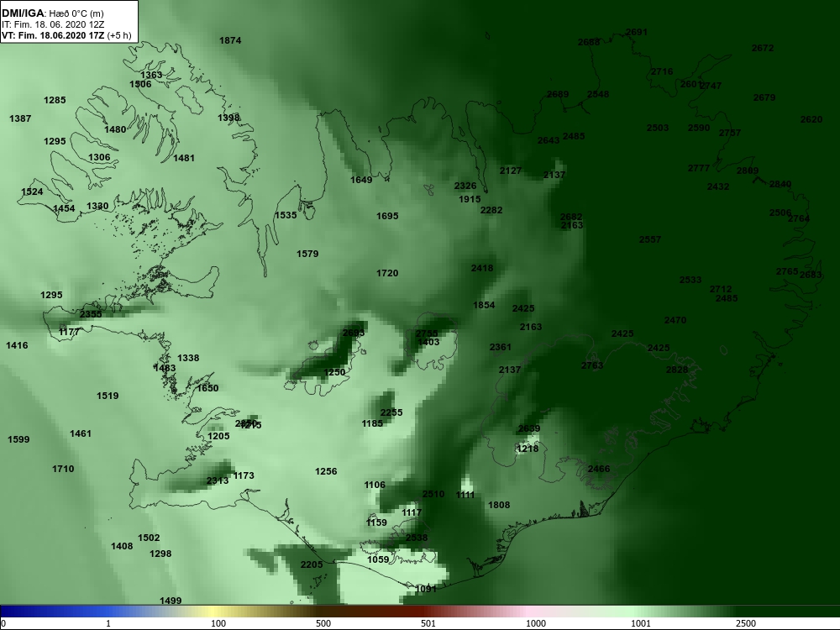Viewport: 840px width, 630px height.
Task: Select the 1854 value
Action: click(x=484, y=305)
